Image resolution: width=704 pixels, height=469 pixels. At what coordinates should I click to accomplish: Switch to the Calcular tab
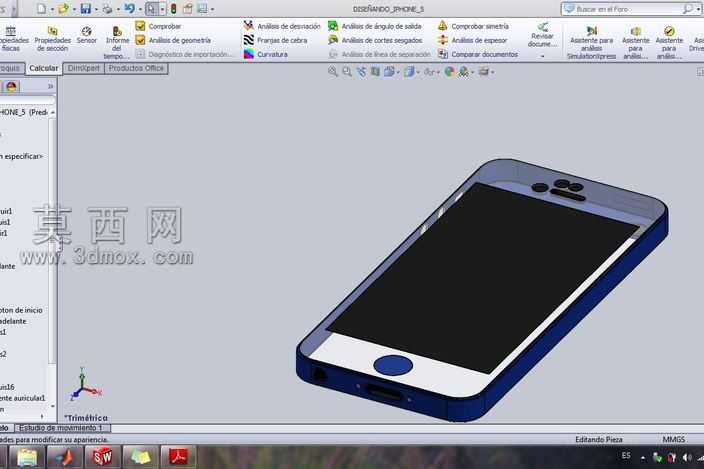[x=44, y=68]
